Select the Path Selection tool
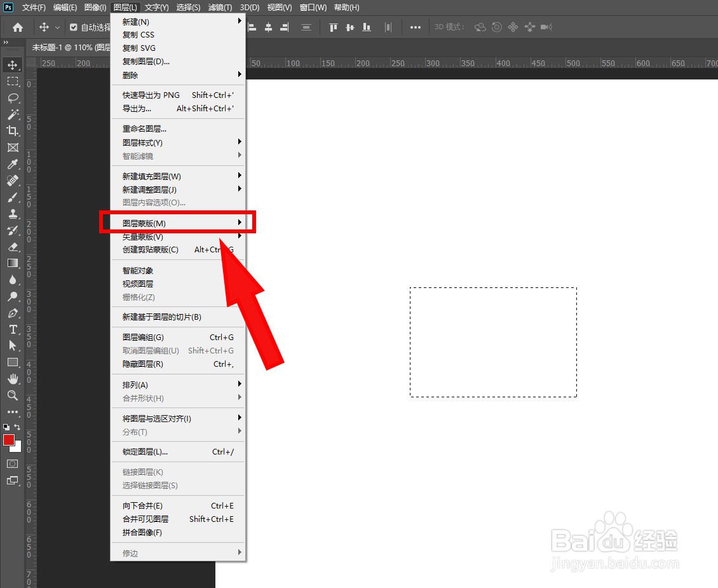This screenshot has width=718, height=588. click(x=12, y=346)
